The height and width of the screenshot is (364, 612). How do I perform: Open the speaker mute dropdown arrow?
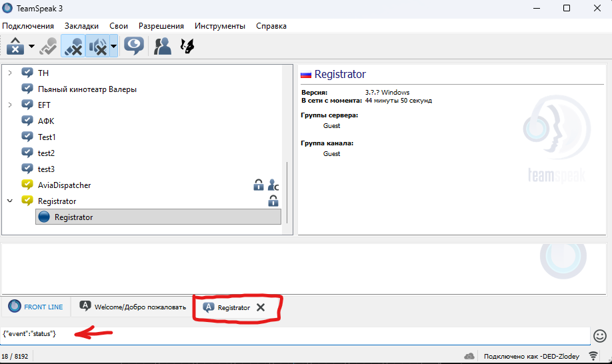click(113, 46)
